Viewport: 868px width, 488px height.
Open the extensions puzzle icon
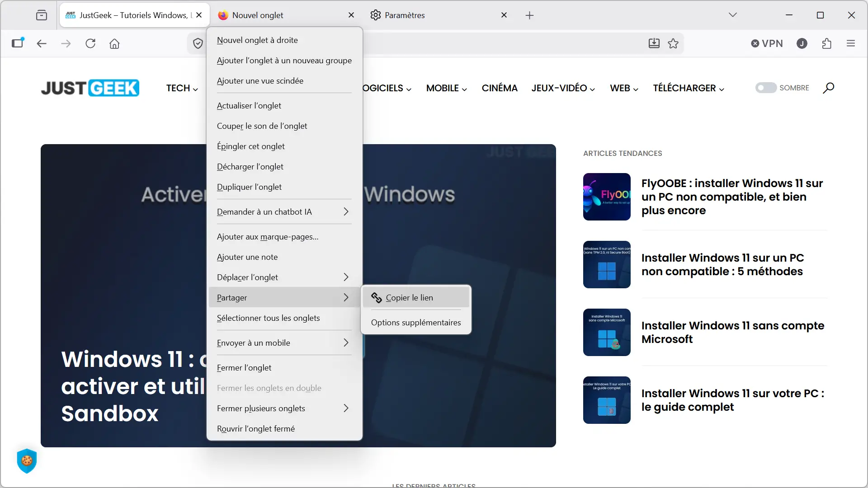point(826,43)
